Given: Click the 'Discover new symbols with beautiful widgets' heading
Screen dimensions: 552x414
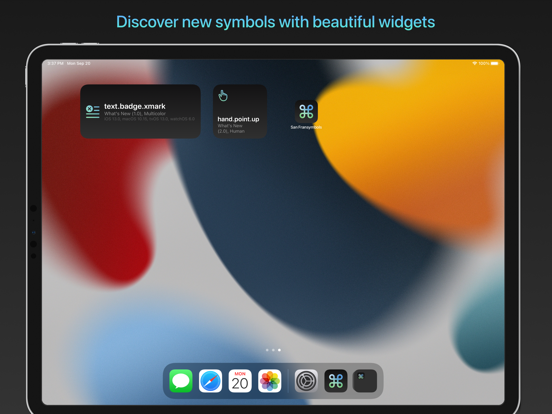Looking at the screenshot, I should (276, 22).
